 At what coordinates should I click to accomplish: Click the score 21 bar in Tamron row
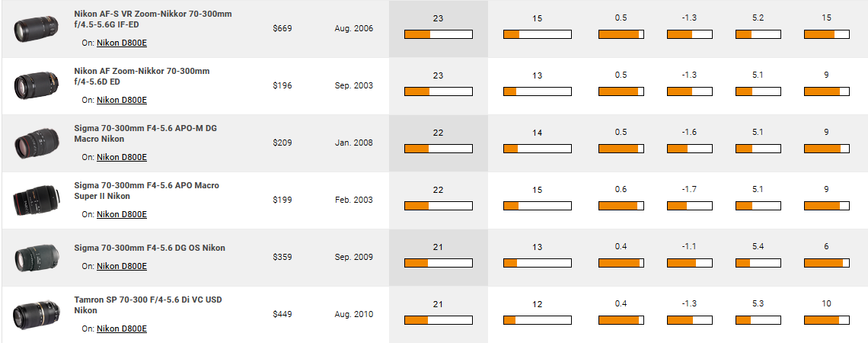point(439,319)
